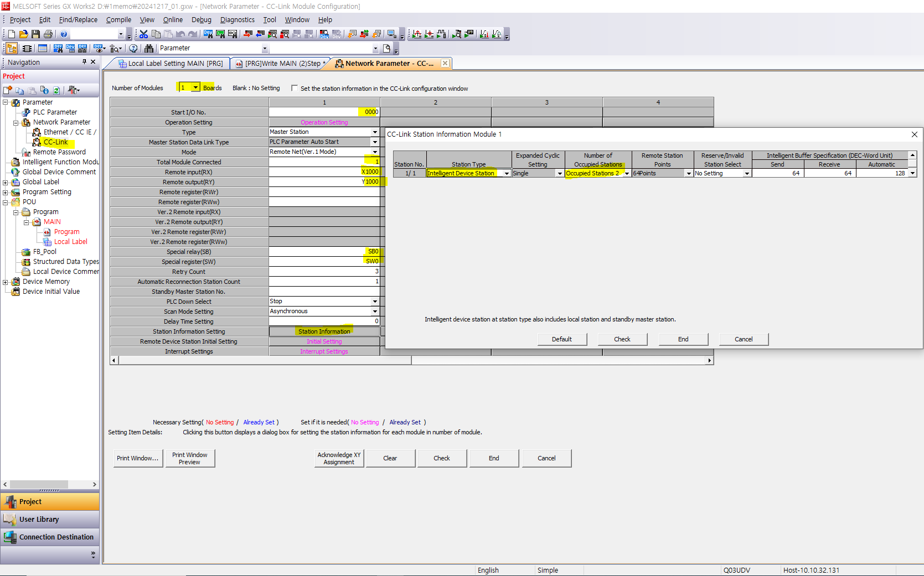Screen dimensions: 924x576
Task: Pin the Navigation panel with pushpin icon
Action: (84, 62)
